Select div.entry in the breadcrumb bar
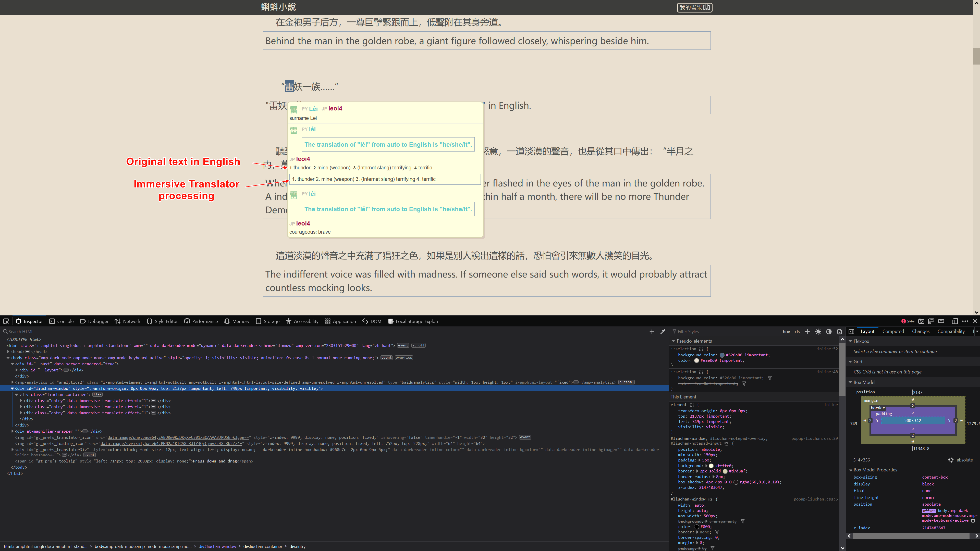The width and height of the screenshot is (980, 551). (297, 546)
